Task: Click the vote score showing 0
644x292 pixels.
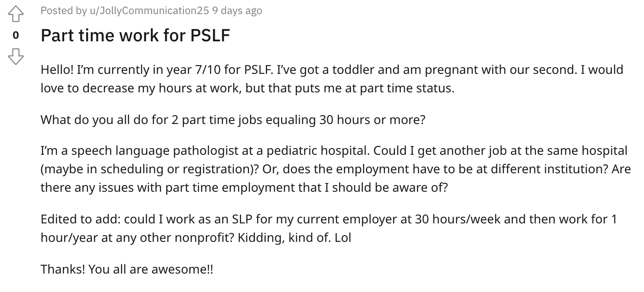Action: click(x=16, y=34)
